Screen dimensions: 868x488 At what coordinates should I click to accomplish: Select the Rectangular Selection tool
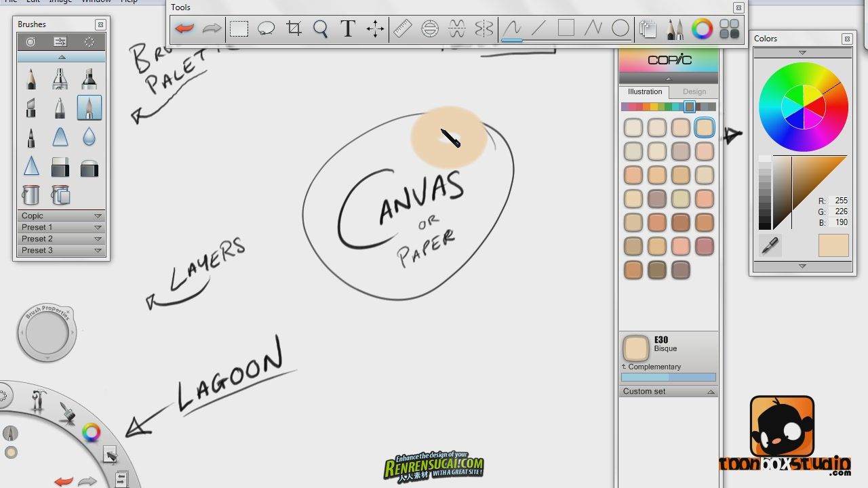click(239, 28)
